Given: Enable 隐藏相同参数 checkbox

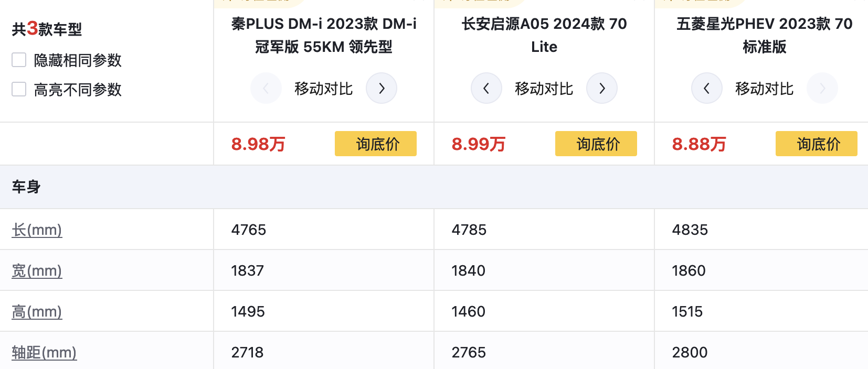Looking at the screenshot, I should [x=19, y=60].
